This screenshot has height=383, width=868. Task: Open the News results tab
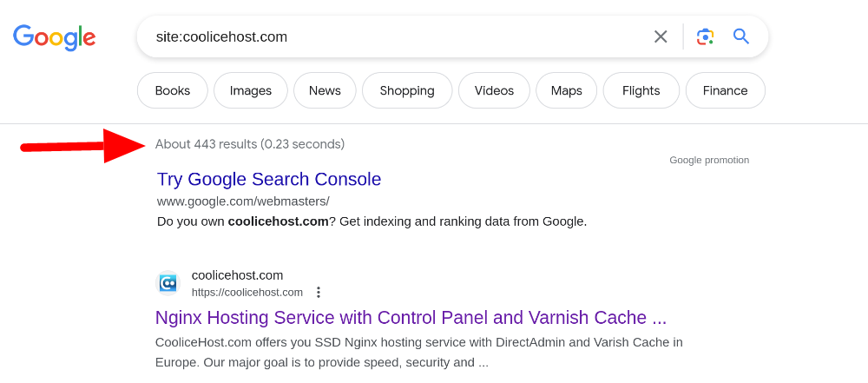[x=325, y=90]
